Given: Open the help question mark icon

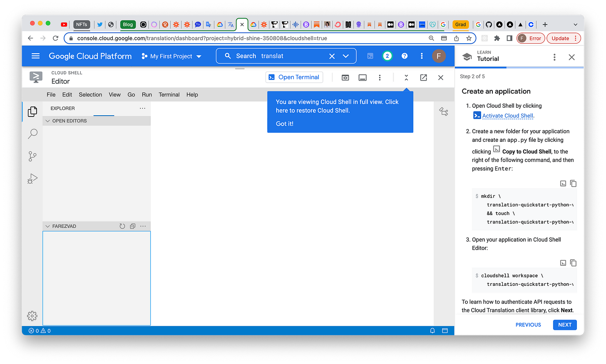Looking at the screenshot, I should click(405, 56).
